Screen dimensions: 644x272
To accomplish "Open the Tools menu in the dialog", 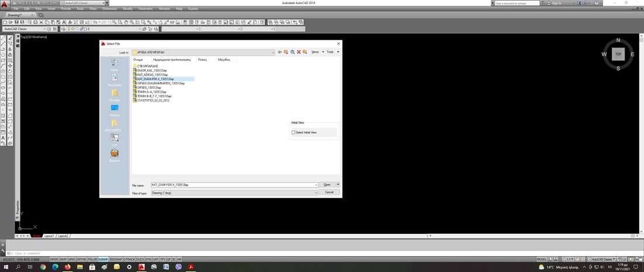I will pos(332,52).
